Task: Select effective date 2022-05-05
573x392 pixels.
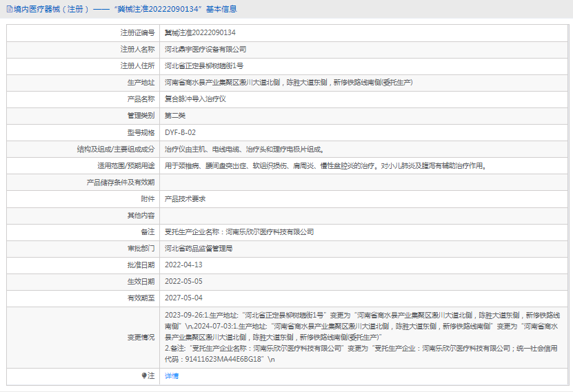Action: pyautogui.click(x=183, y=281)
